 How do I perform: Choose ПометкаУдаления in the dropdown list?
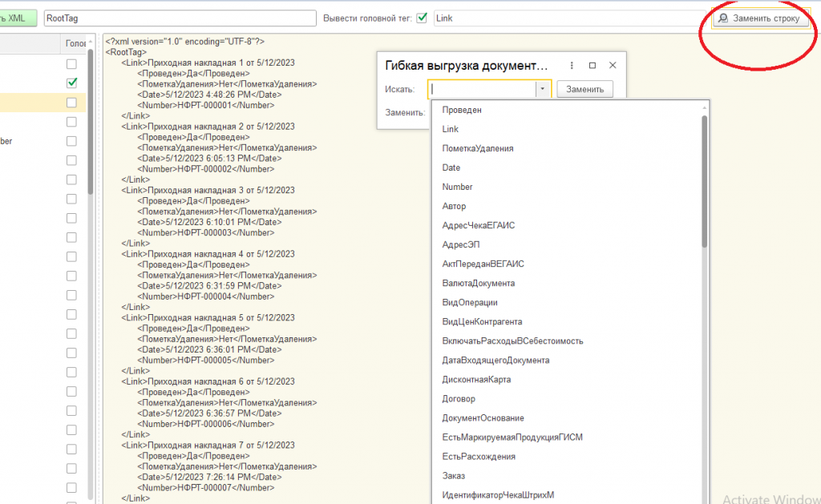pos(478,148)
